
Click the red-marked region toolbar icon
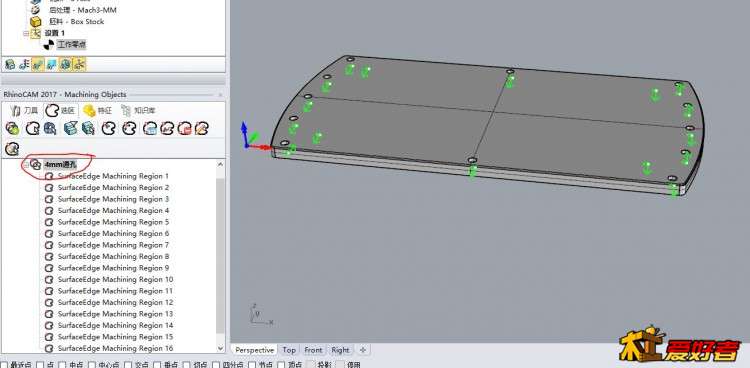[x=184, y=128]
